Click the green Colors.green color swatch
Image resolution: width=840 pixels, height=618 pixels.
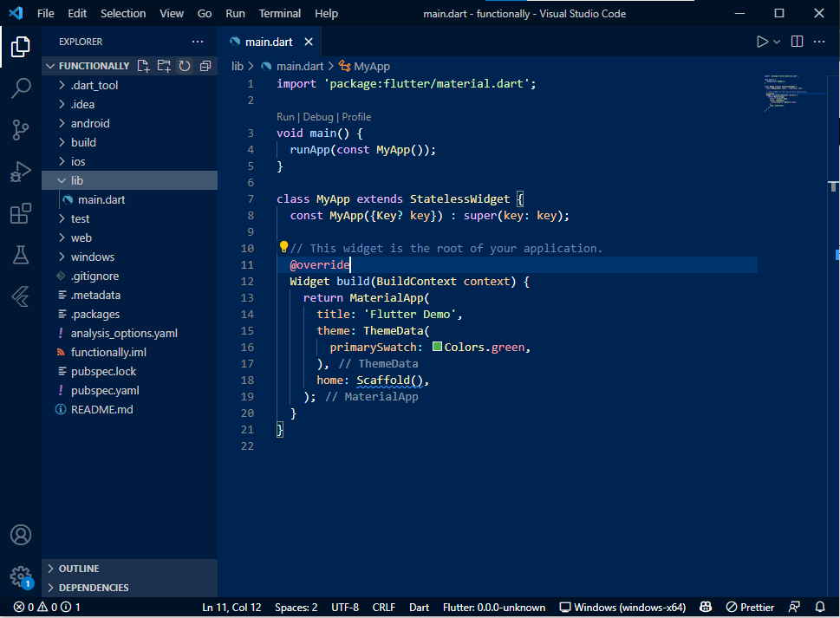click(437, 347)
